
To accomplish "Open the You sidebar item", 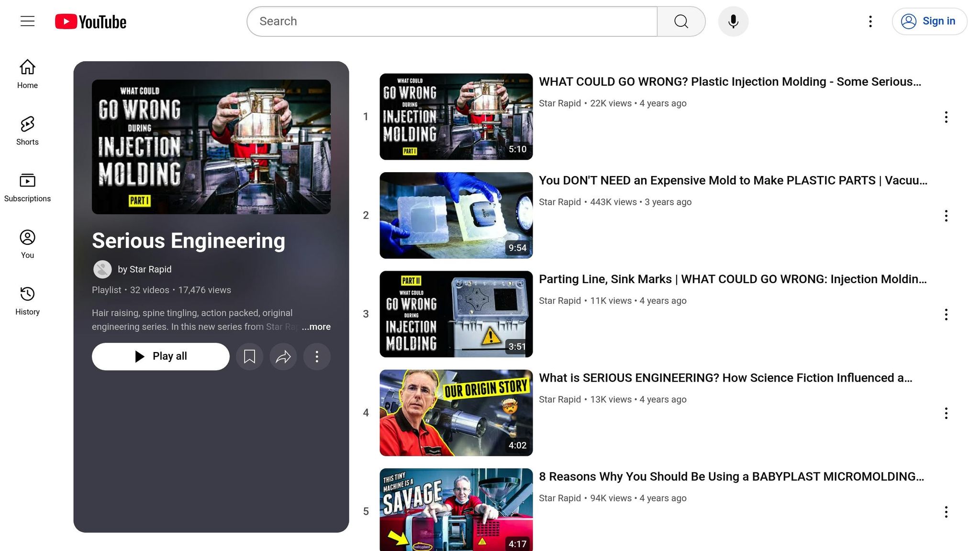I will point(27,244).
